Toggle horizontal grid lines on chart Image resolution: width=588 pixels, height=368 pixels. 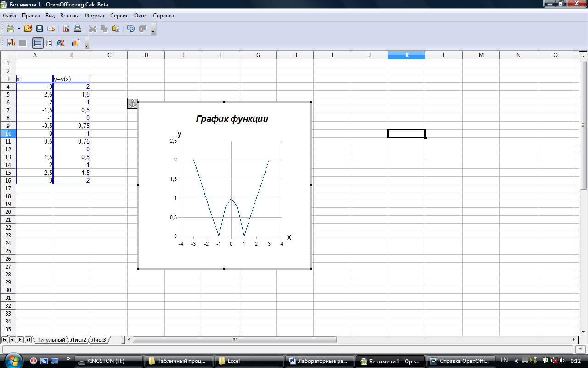38,43
